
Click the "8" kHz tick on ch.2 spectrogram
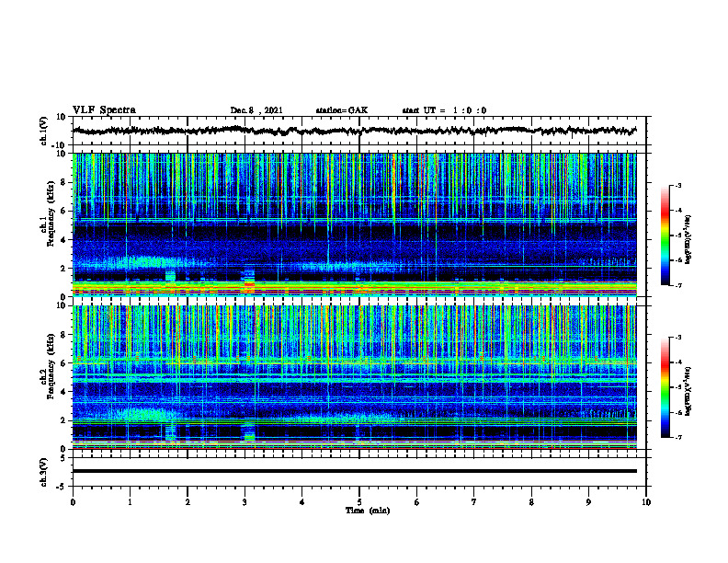click(64, 335)
